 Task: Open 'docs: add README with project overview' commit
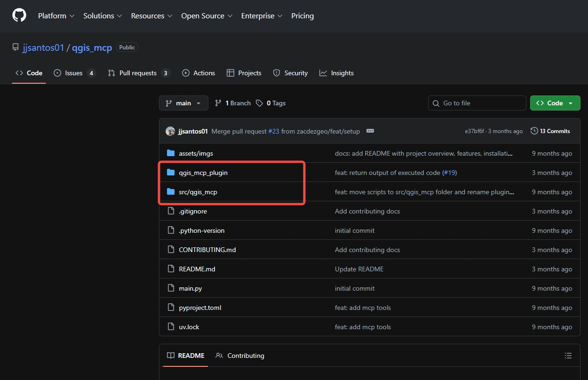pos(424,153)
